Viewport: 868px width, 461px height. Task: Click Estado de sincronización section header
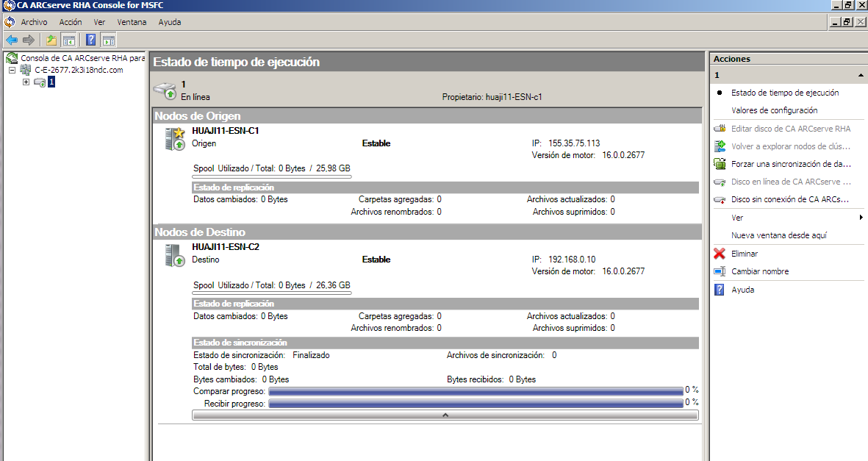tap(445, 343)
